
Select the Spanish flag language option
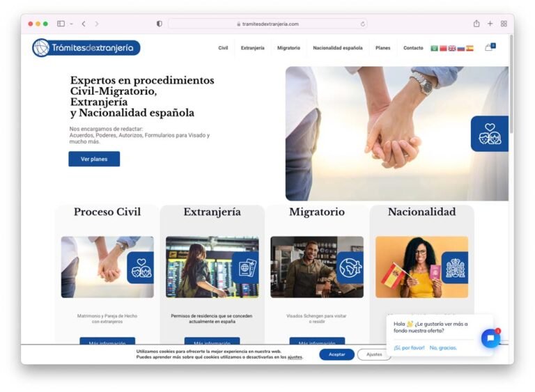pyautogui.click(x=470, y=48)
